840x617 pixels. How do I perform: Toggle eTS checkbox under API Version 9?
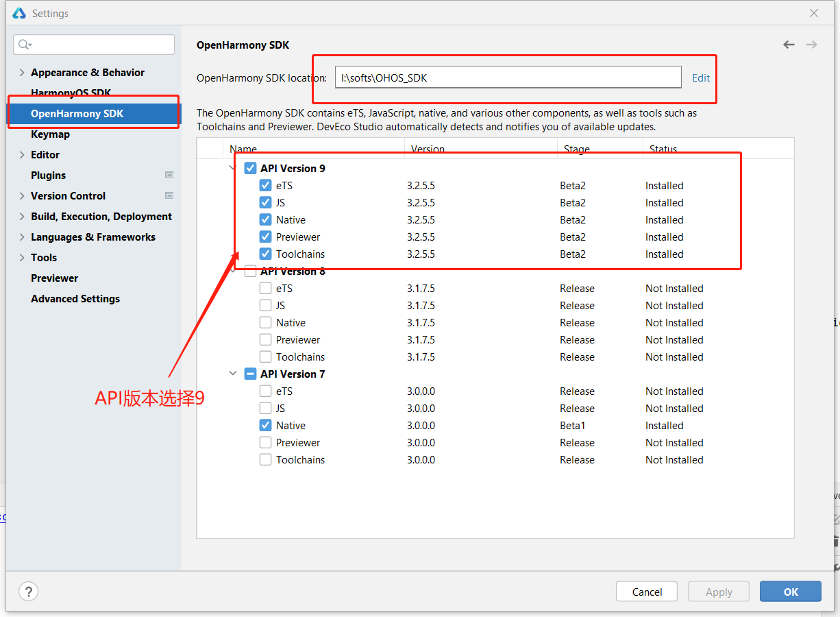(x=265, y=186)
